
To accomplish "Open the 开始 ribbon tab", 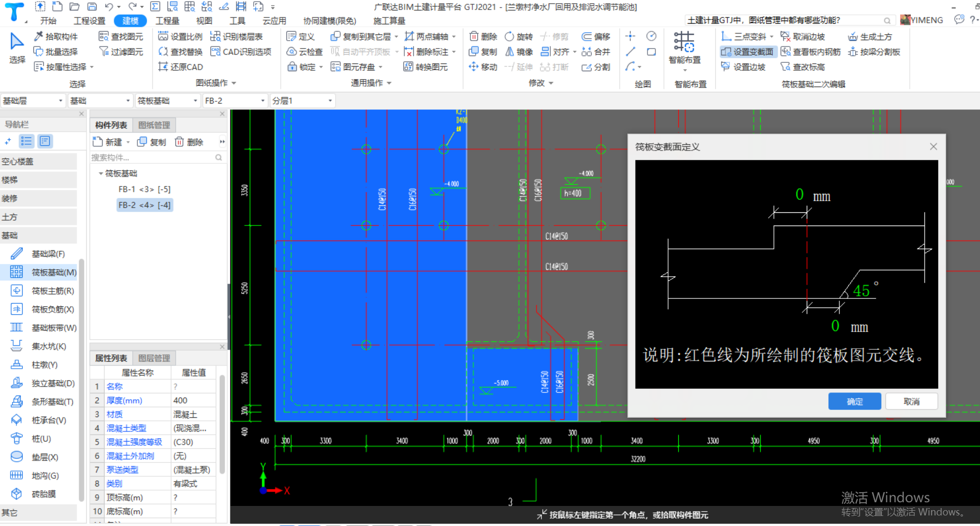I will click(48, 21).
